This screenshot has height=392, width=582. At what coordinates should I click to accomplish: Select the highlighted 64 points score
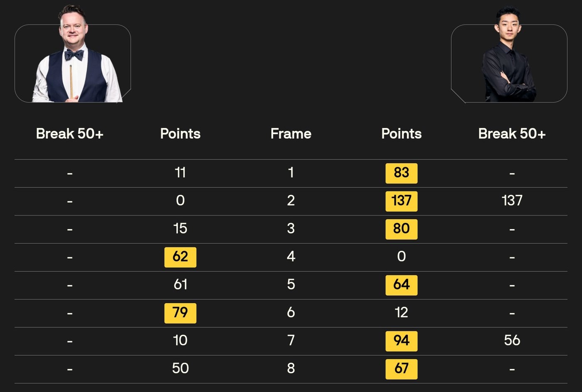pyautogui.click(x=401, y=285)
